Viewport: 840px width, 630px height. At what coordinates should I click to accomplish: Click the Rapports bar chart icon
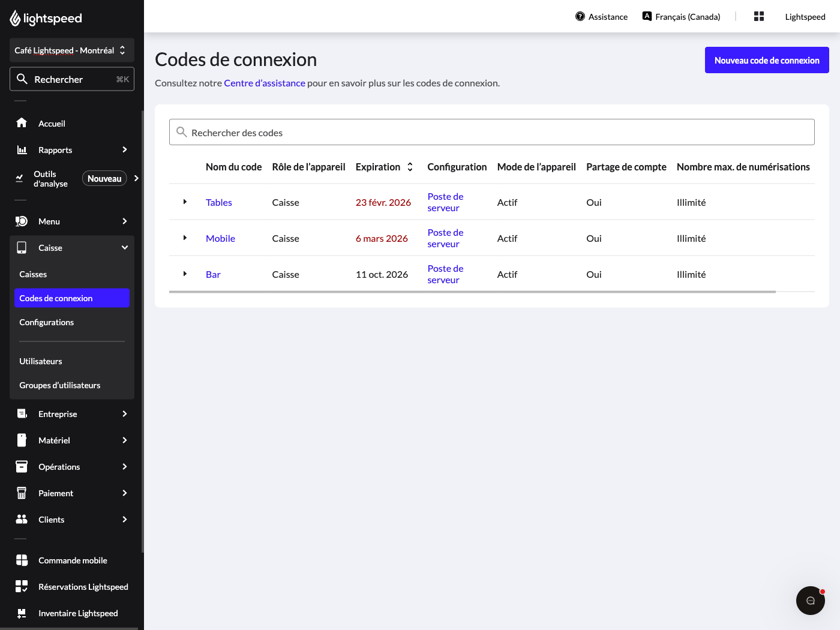tap(22, 150)
